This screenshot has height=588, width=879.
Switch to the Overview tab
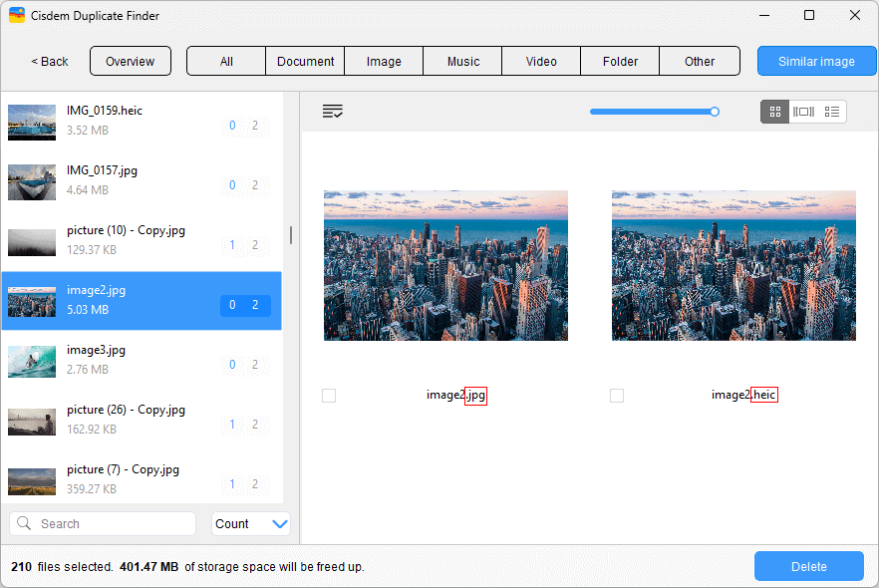point(130,61)
